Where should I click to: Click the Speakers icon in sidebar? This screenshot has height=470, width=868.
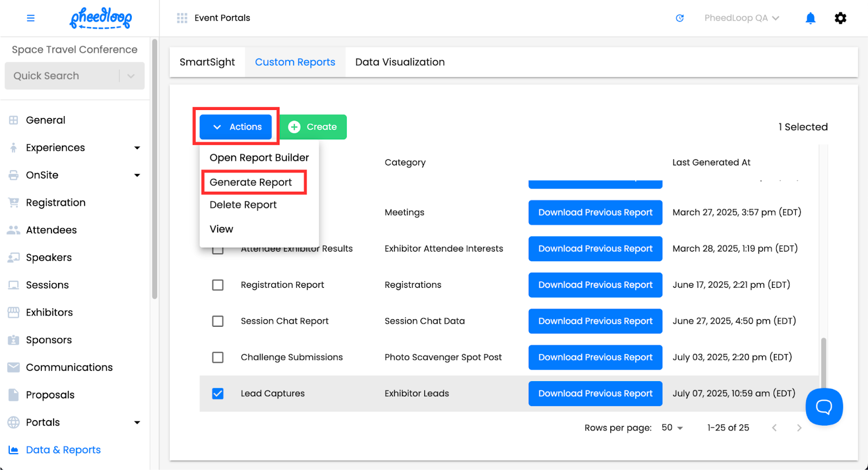(x=14, y=257)
